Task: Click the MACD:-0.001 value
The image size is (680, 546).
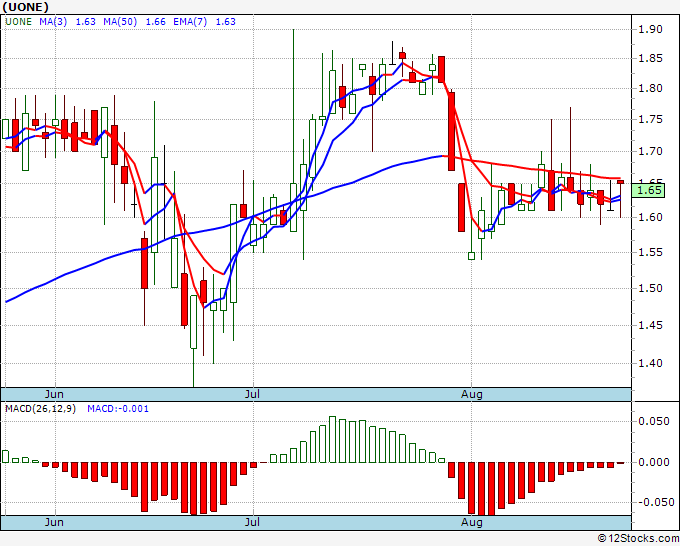Action: point(118,409)
